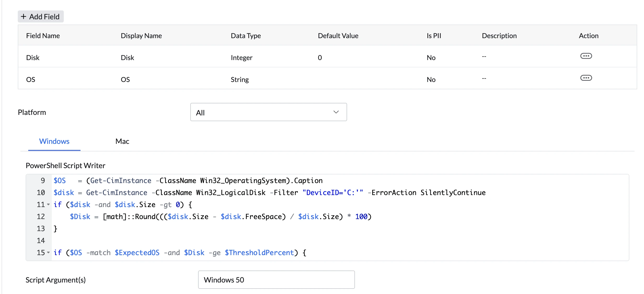Viewport: 644px width, 294px height.
Task: Click the PowerShell Script Writer label
Action: (x=65, y=166)
